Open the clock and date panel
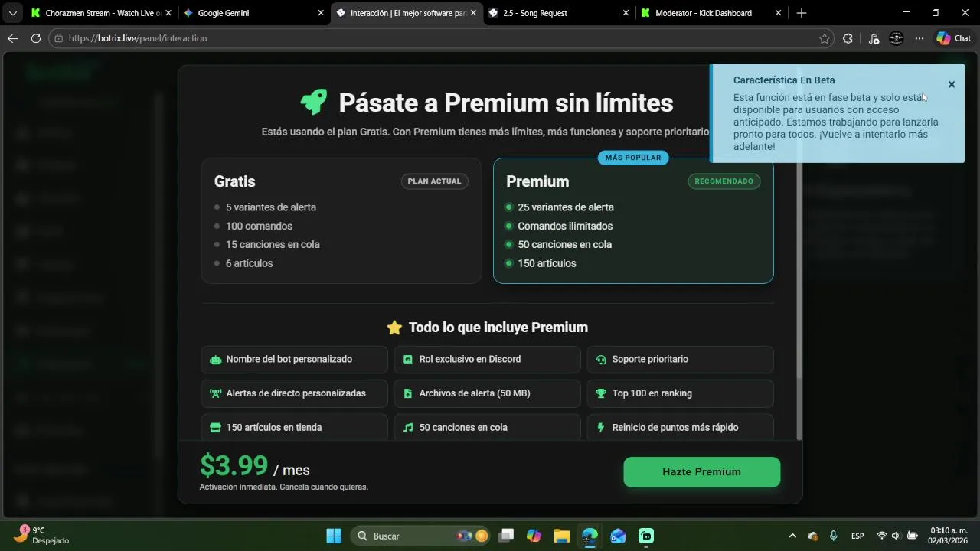The height and width of the screenshot is (551, 980). (x=949, y=536)
